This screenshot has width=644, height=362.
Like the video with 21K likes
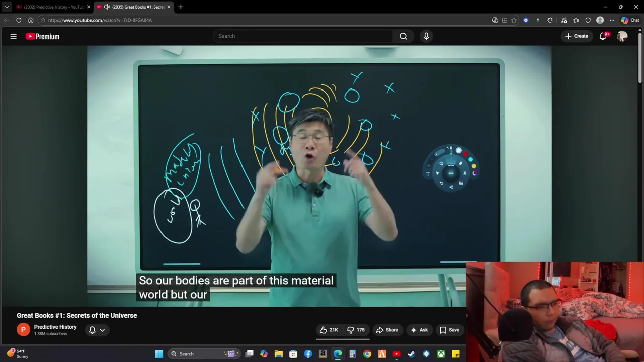click(x=329, y=330)
